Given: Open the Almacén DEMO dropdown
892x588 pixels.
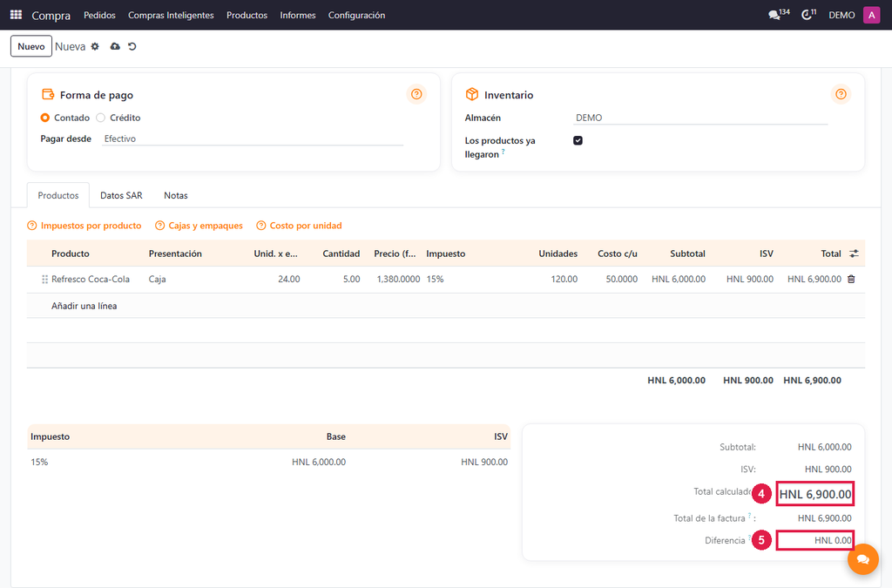Looking at the screenshot, I should (701, 118).
